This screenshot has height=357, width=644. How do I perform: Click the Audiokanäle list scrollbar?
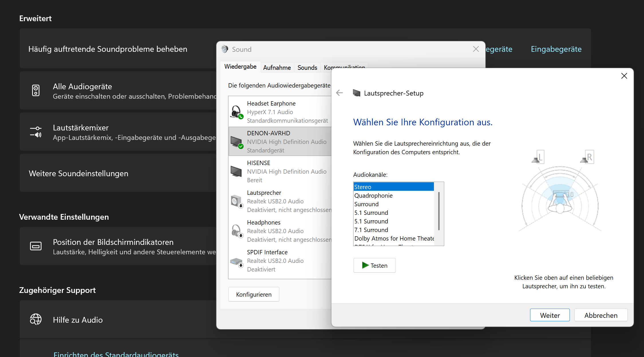point(439,211)
